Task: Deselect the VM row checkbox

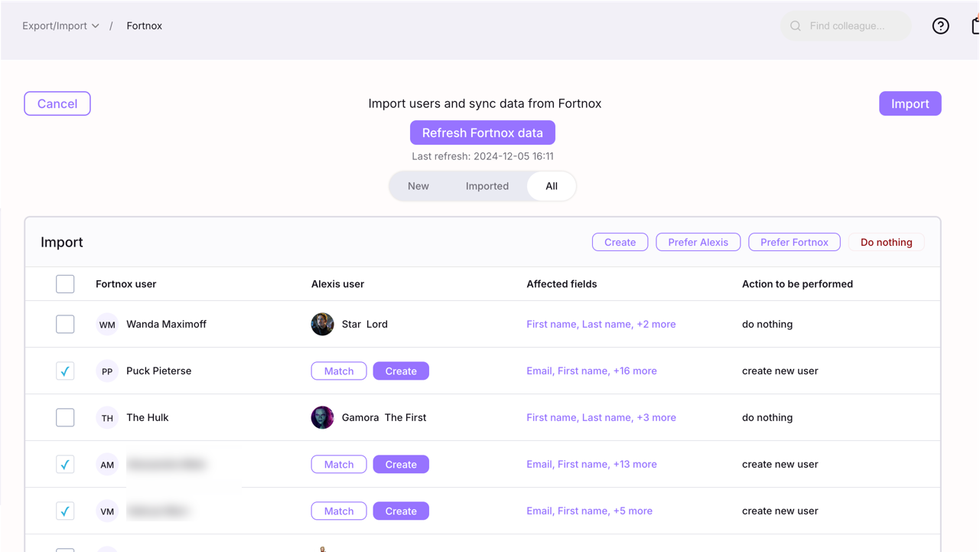Action: pyautogui.click(x=65, y=511)
